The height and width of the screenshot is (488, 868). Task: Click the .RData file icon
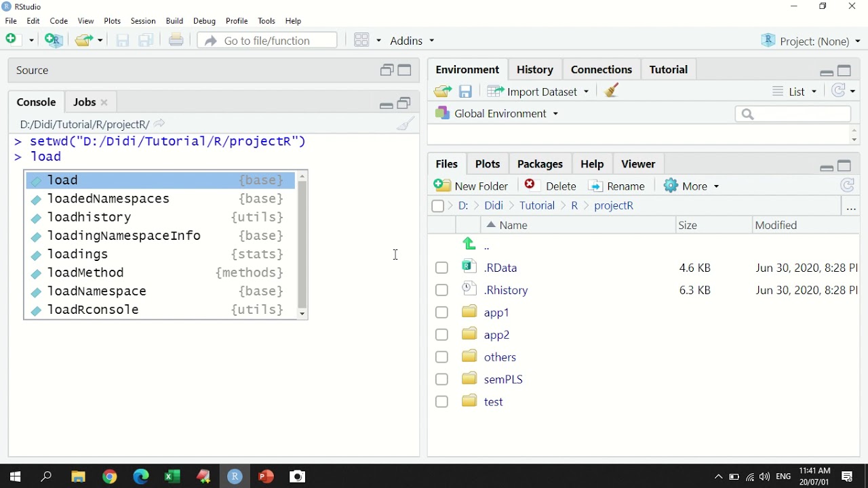click(x=469, y=267)
